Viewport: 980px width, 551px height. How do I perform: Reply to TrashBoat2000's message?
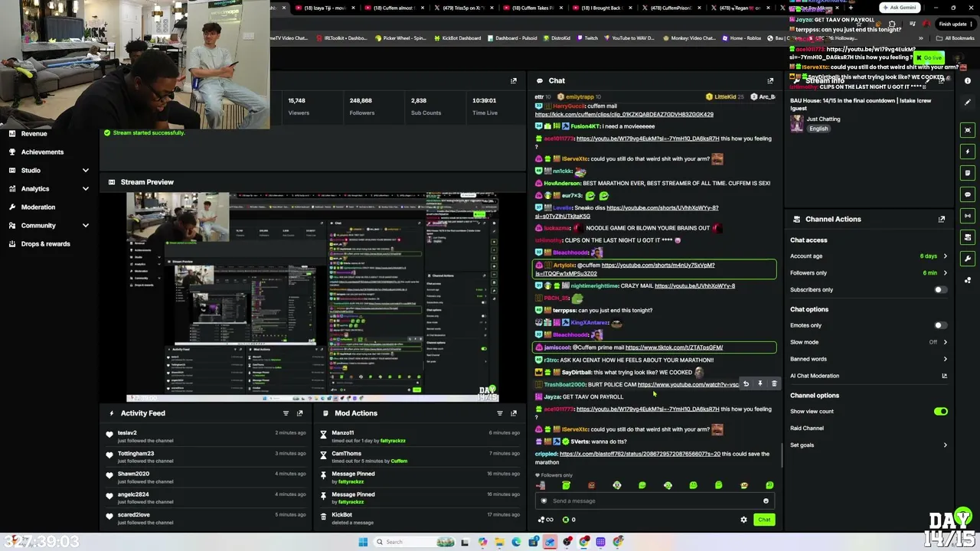746,384
